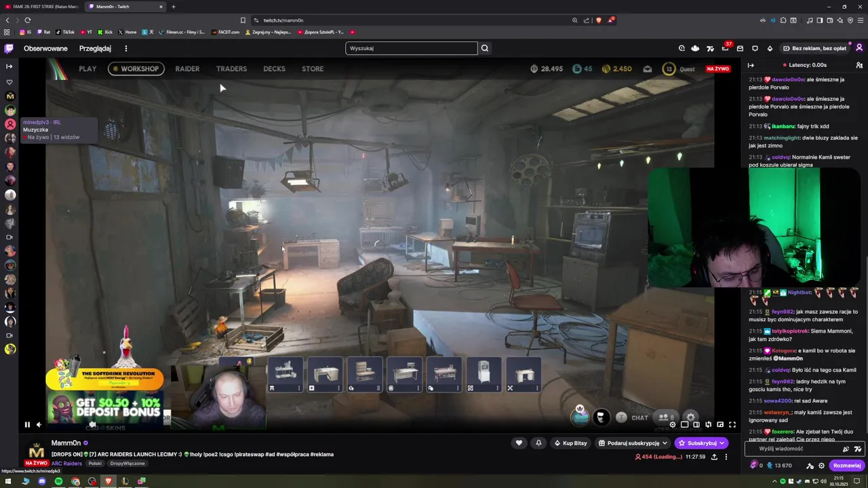Viewport: 868px width, 488px height.
Task: Click the ARC Raiders game category link
Action: [x=66, y=464]
